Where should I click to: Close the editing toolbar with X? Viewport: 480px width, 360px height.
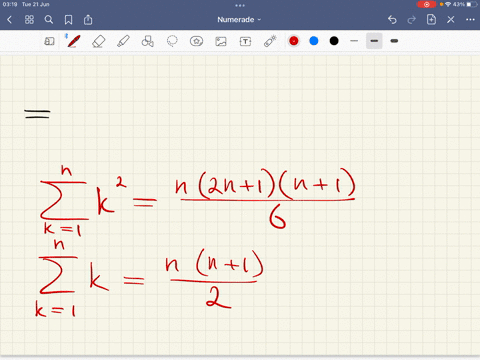[451, 20]
